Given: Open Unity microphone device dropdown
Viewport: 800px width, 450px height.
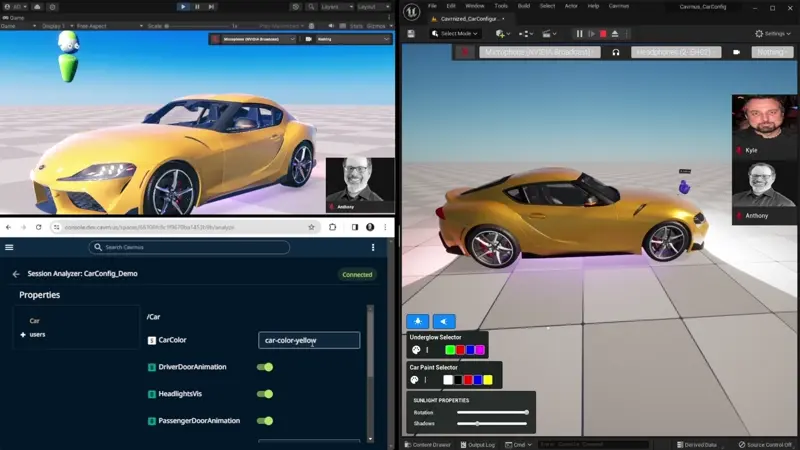Looking at the screenshot, I should (x=259, y=39).
